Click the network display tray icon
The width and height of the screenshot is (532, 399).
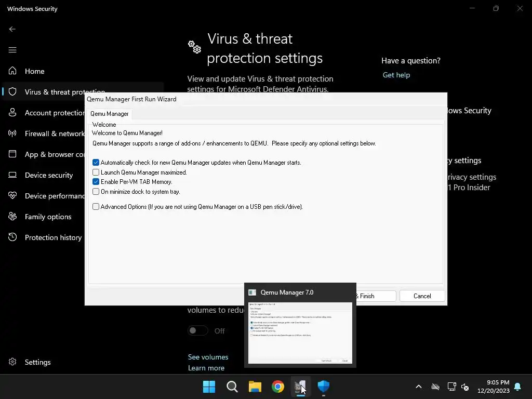(x=451, y=387)
